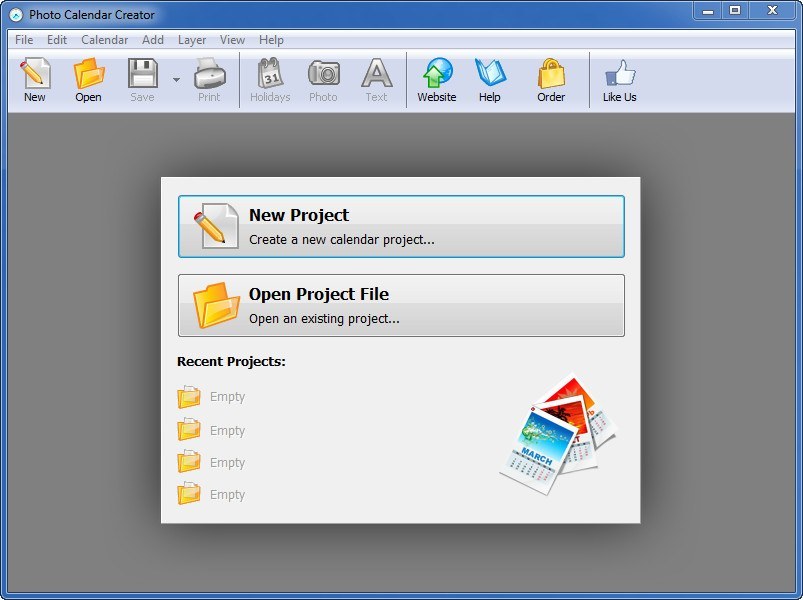Click the calendar pages illustration thumbnail

click(558, 434)
